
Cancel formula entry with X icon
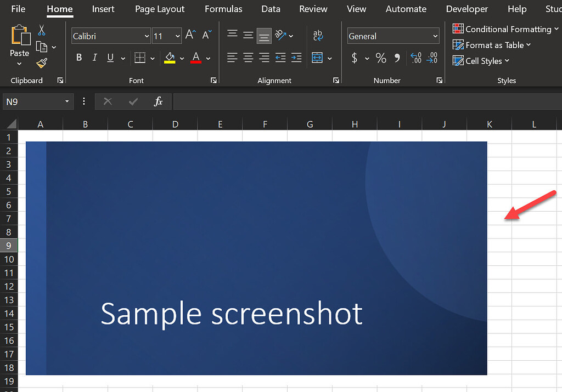108,101
